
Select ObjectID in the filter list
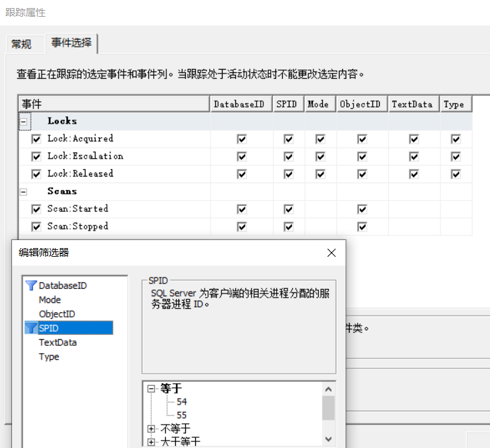pos(57,314)
